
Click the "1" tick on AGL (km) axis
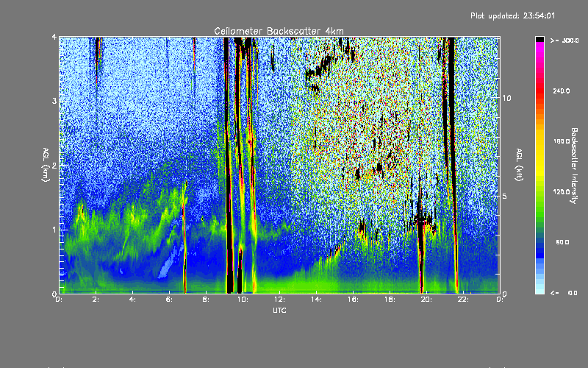click(54, 230)
